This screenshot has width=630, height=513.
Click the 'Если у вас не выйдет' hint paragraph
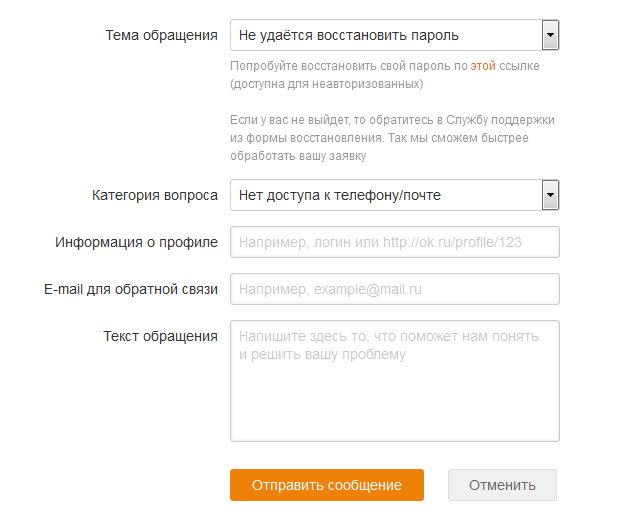[392, 138]
